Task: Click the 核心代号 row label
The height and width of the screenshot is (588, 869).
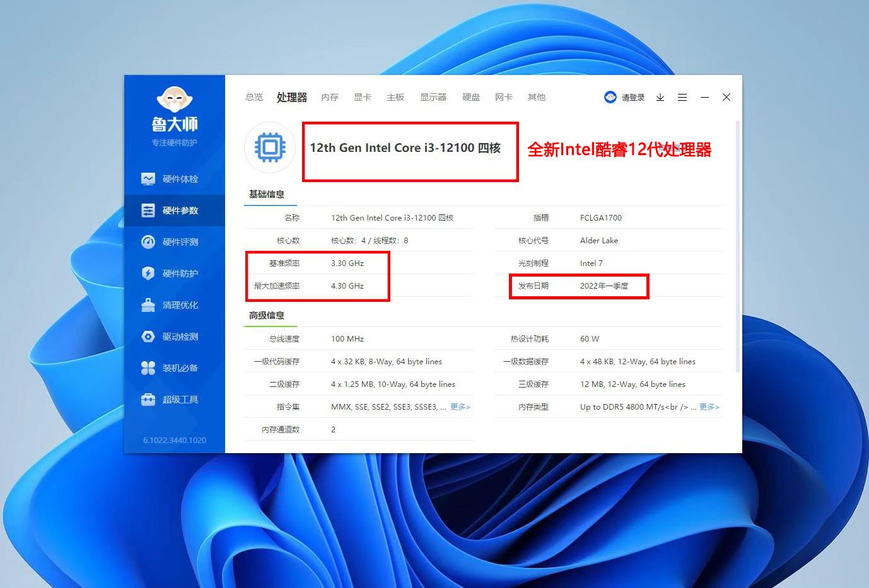Action: [x=534, y=241]
